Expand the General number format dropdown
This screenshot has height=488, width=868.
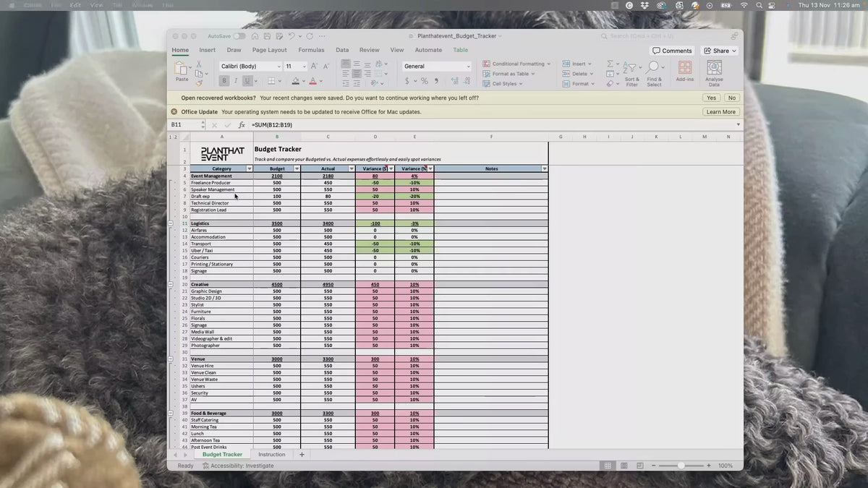pos(467,67)
